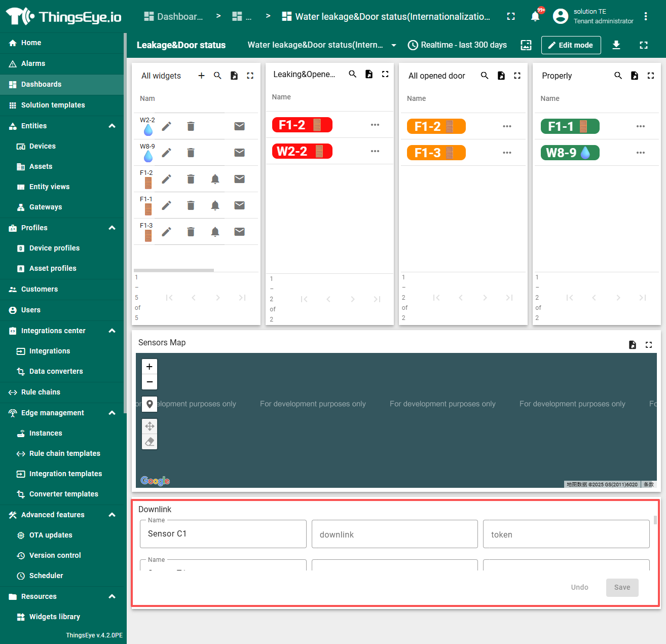The width and height of the screenshot is (666, 644).
Task: Open the dashboard state dropdown arrow
Action: click(x=394, y=45)
